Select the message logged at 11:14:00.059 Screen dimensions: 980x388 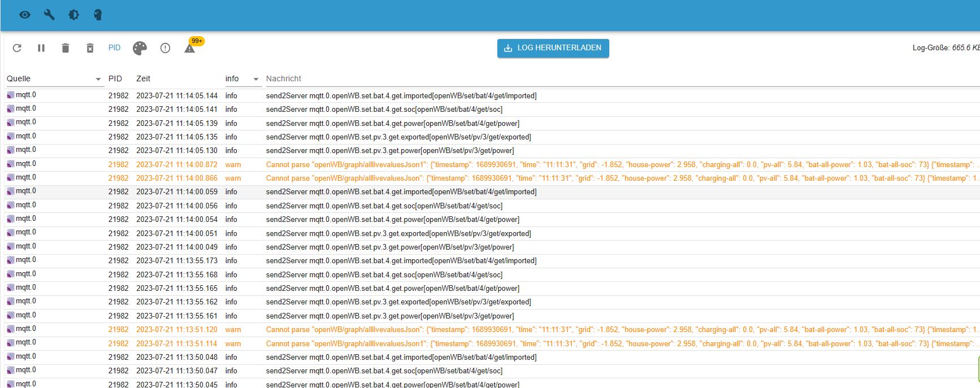(x=401, y=192)
